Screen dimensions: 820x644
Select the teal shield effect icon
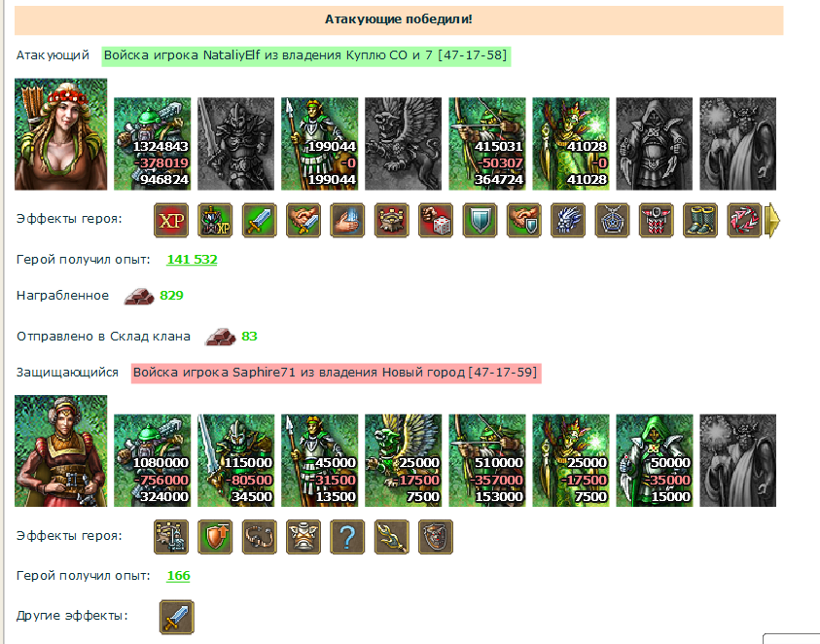click(481, 221)
